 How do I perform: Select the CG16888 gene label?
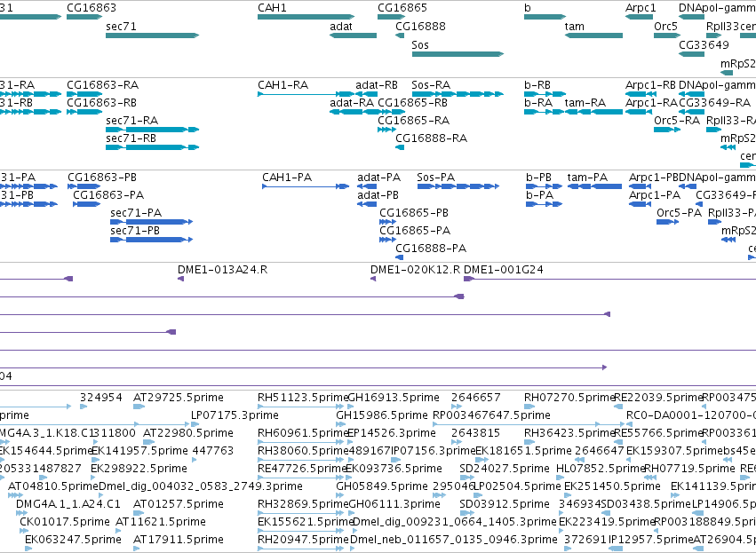tap(420, 27)
